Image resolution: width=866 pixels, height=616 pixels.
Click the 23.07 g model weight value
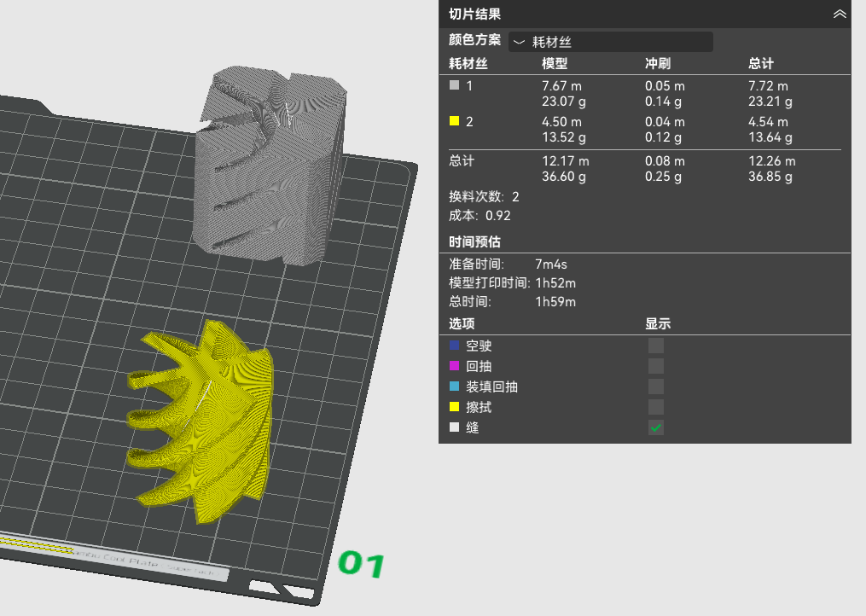pyautogui.click(x=564, y=102)
